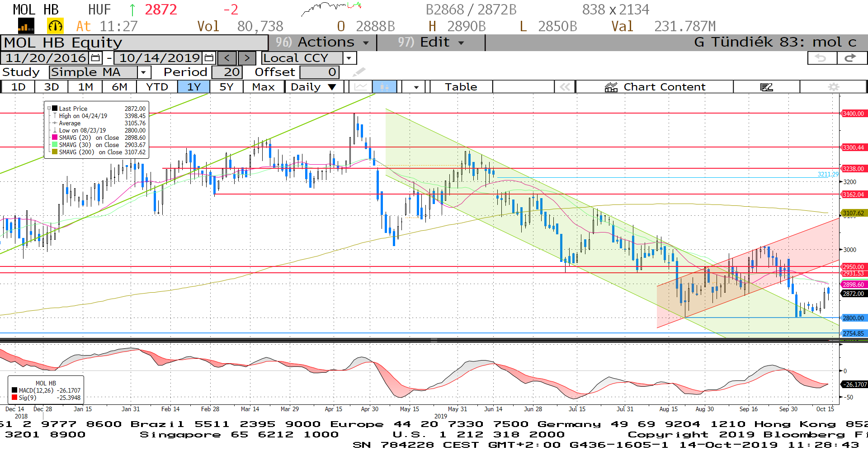
Task: Click the 3400.00 price level label
Action: (854, 114)
